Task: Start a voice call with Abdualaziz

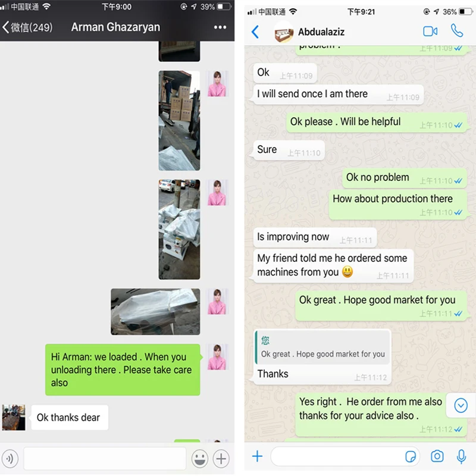Action: [457, 31]
